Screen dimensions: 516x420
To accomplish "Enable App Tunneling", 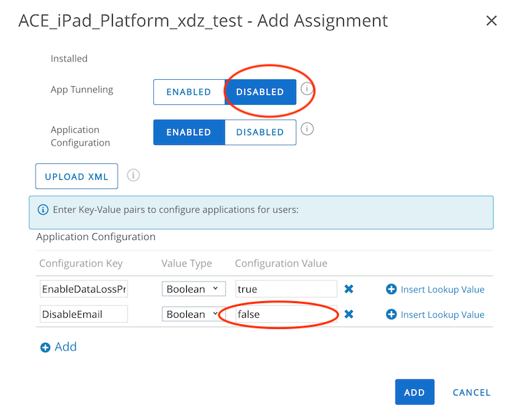I will [188, 92].
